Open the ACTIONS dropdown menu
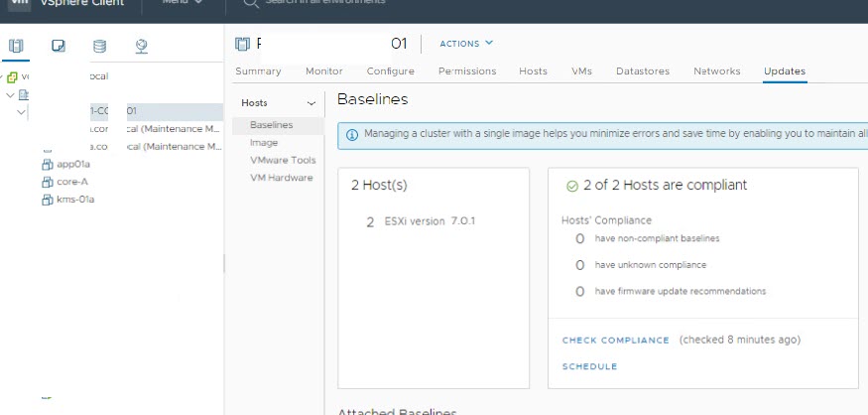This screenshot has width=868, height=415. [465, 44]
